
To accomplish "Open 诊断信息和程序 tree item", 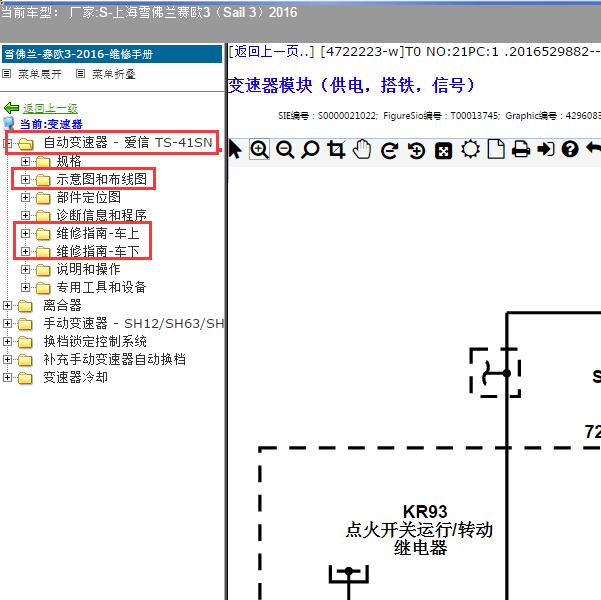I will tap(102, 215).
